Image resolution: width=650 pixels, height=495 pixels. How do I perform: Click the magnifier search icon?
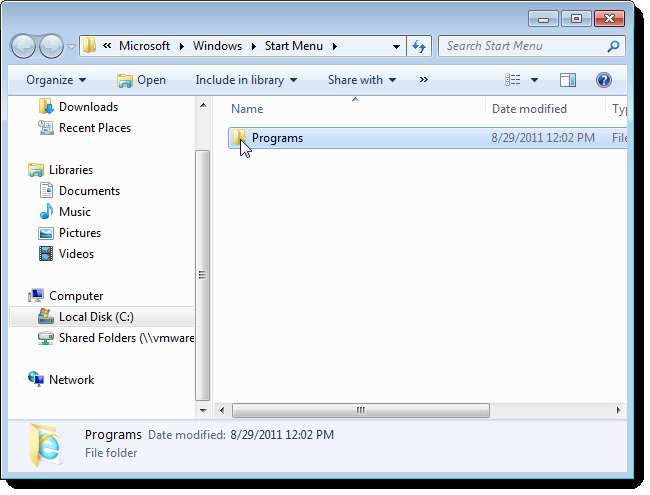tap(613, 46)
